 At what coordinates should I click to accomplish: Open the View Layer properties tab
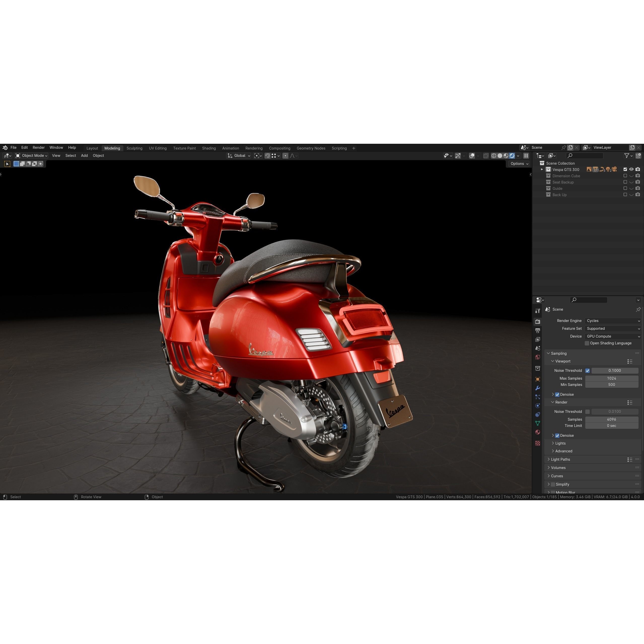(x=537, y=339)
